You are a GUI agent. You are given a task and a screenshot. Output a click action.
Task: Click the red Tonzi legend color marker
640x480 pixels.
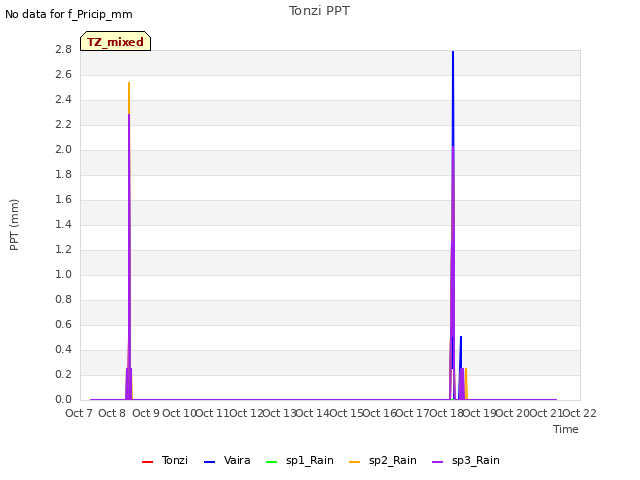[x=147, y=462]
